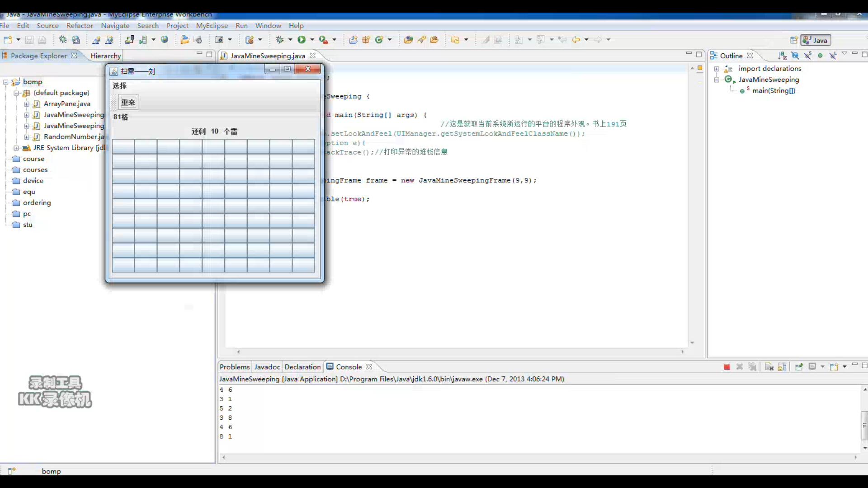The width and height of the screenshot is (868, 488).
Task: Expand import declarations in Outline
Action: [x=717, y=69]
